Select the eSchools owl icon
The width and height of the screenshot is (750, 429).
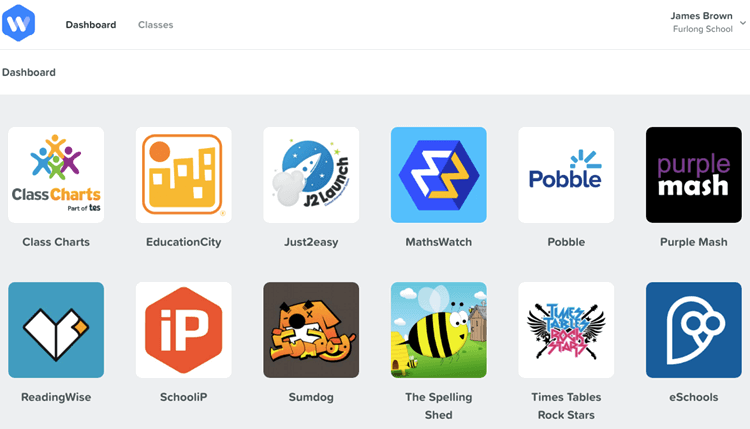point(694,330)
